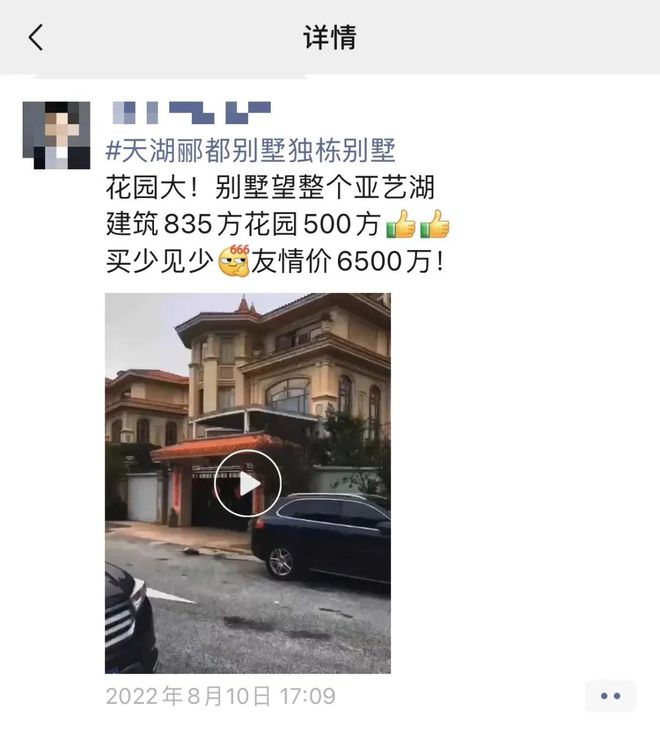660x749 pixels.
Task: Select the text 友情价6500万!
Action: pos(348,261)
